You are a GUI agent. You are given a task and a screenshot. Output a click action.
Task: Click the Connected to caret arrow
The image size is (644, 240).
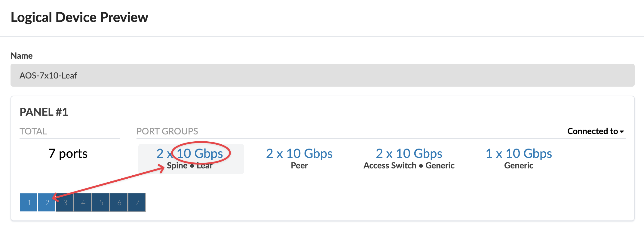point(622,132)
